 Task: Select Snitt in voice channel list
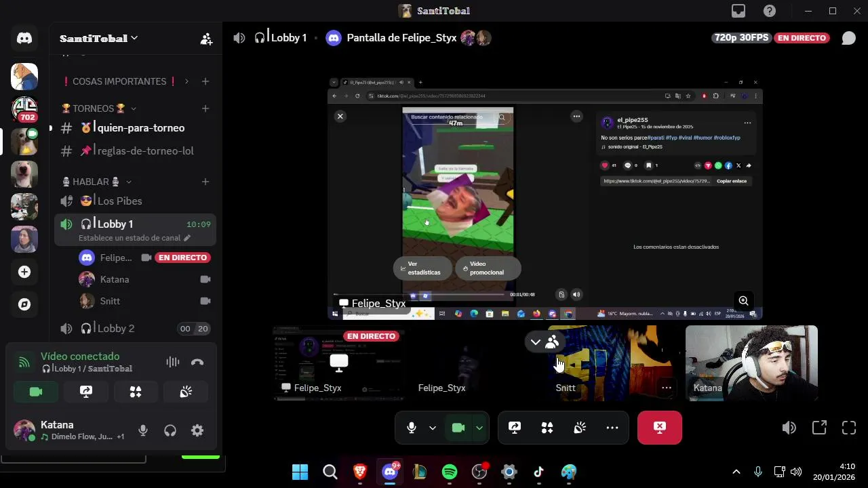coord(145,301)
